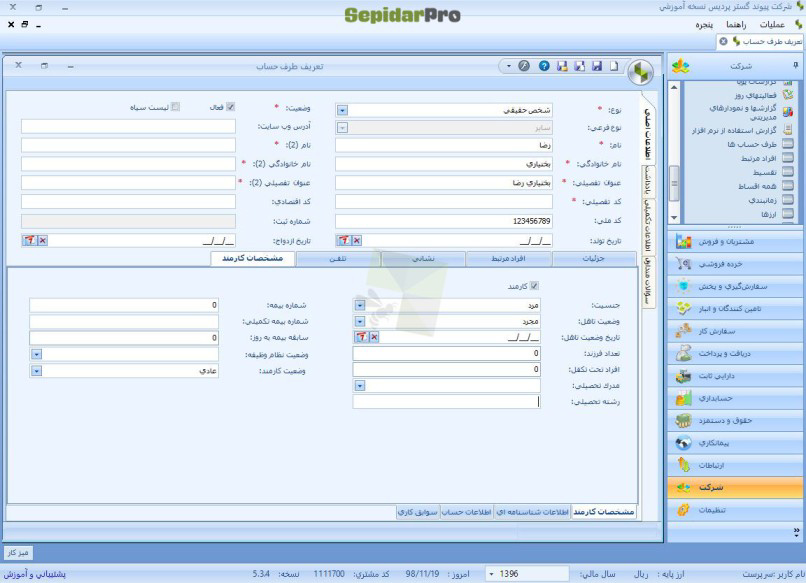This screenshot has width=806, height=583.
Task: Create a new record with the blank page icon
Action: pyautogui.click(x=614, y=66)
